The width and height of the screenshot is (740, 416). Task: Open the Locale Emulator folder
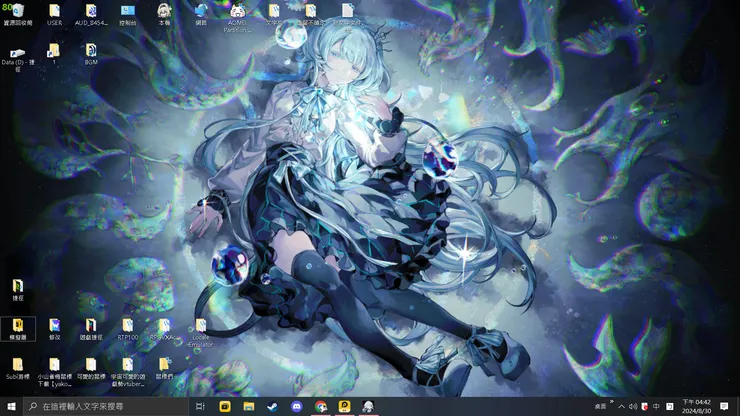201,332
